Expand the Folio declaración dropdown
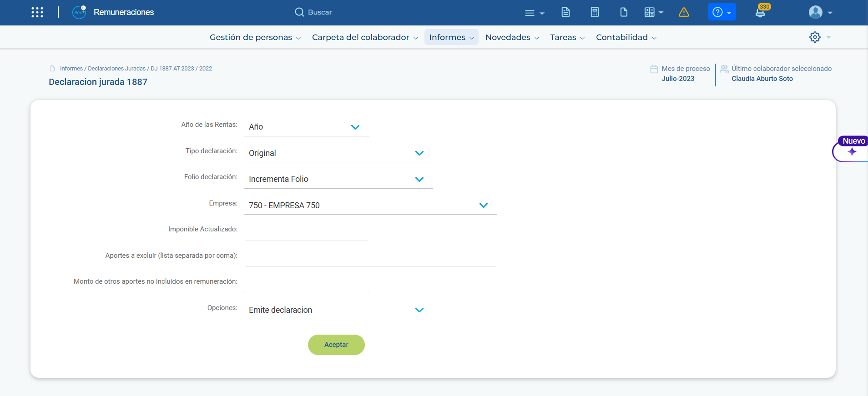The width and height of the screenshot is (868, 396). click(338, 179)
